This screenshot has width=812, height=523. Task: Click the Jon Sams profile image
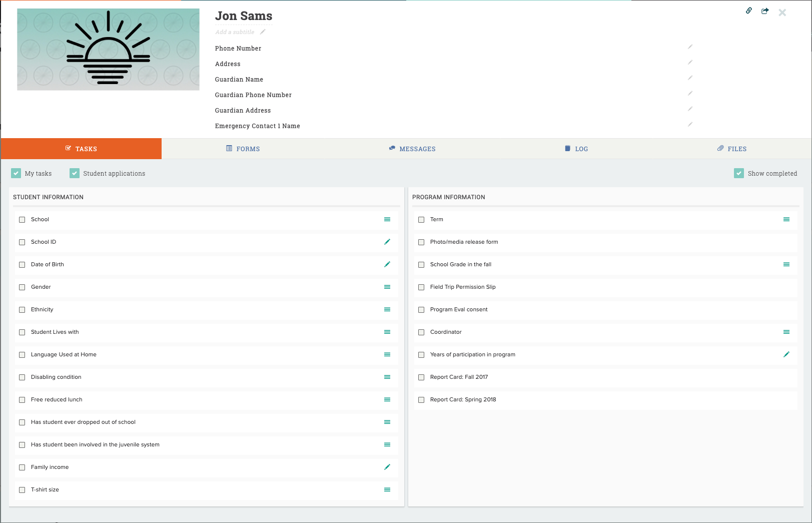coord(108,49)
